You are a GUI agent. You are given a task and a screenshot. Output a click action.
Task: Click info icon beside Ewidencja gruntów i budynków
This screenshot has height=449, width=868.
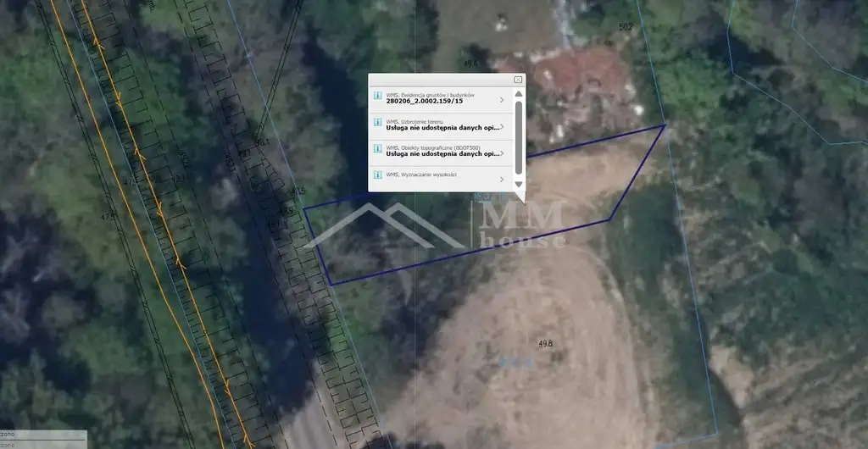[x=377, y=97]
